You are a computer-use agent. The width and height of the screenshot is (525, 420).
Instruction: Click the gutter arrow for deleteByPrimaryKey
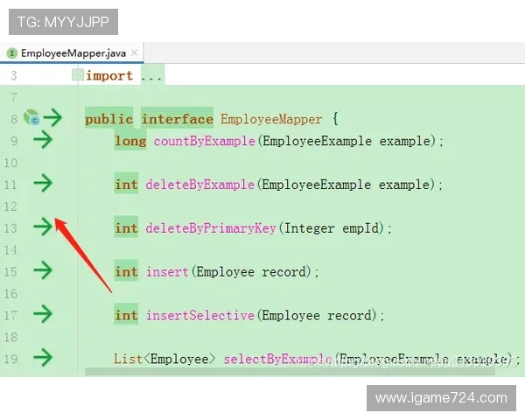[x=41, y=227]
